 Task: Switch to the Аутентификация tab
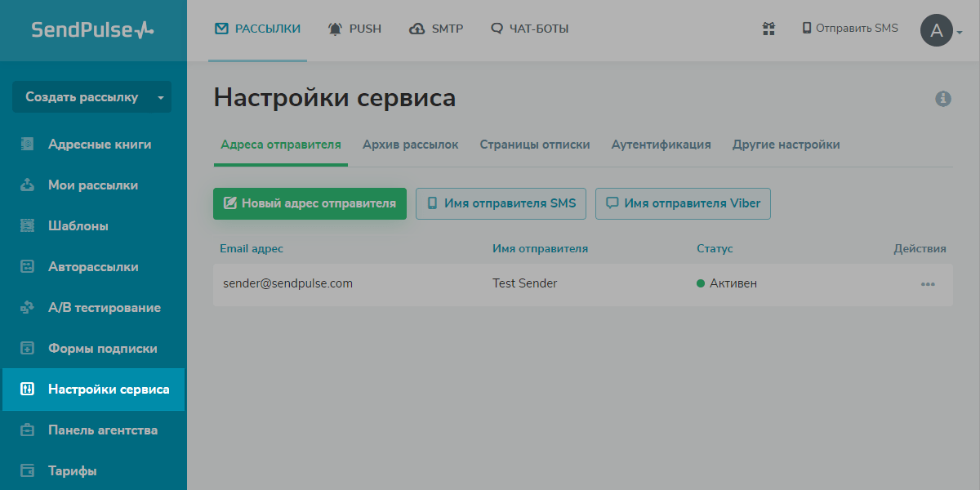click(x=661, y=144)
